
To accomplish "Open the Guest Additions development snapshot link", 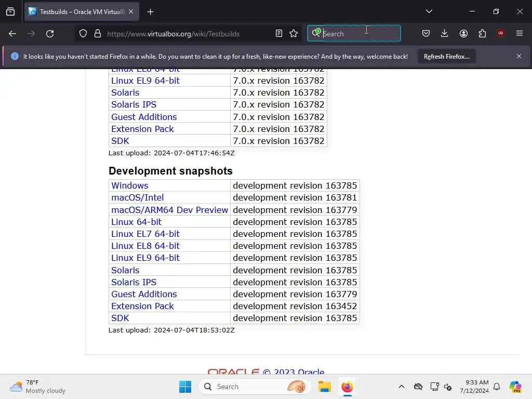I will pyautogui.click(x=144, y=294).
